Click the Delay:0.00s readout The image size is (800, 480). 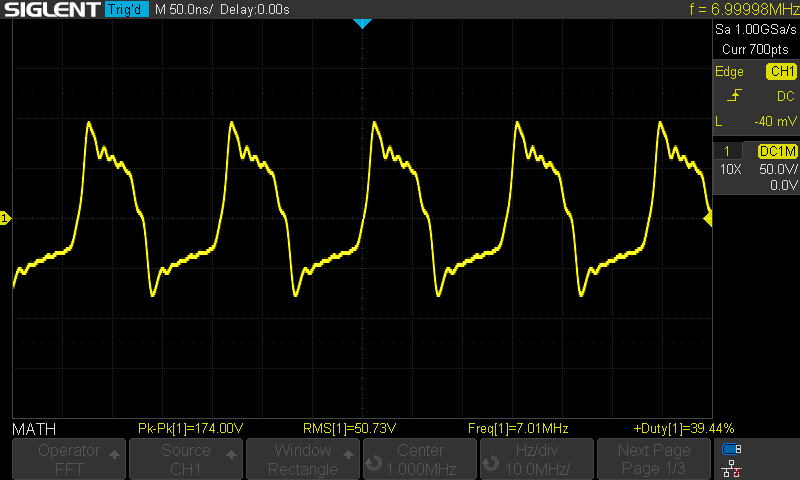255,9
